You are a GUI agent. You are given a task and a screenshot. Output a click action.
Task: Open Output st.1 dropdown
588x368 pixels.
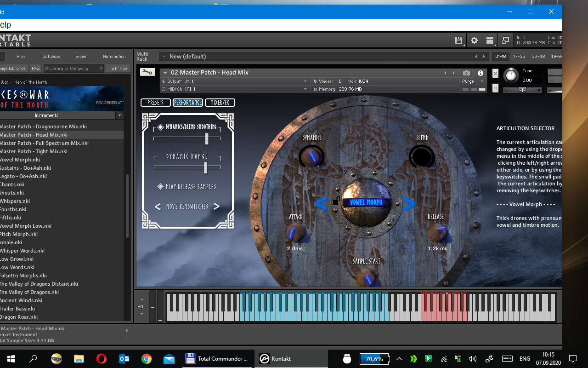click(234, 81)
